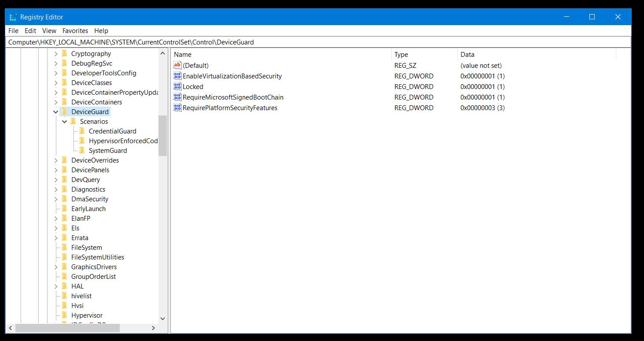Click the Errata folder icon

64,237
